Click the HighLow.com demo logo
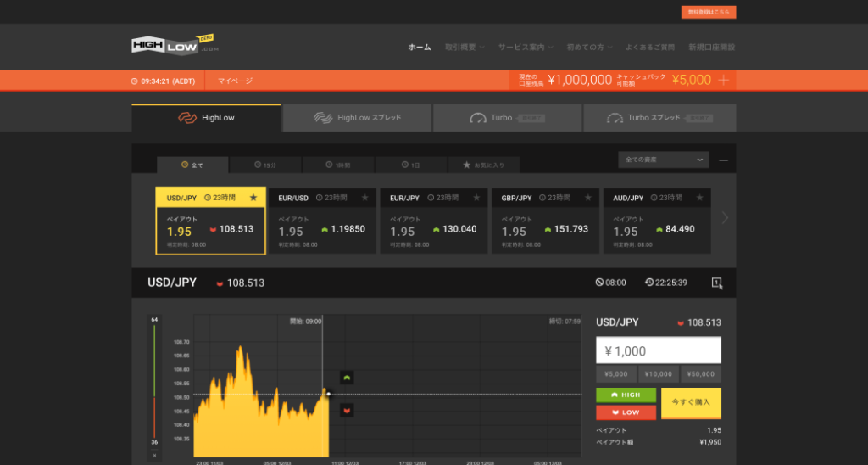868x465 pixels. [175, 45]
